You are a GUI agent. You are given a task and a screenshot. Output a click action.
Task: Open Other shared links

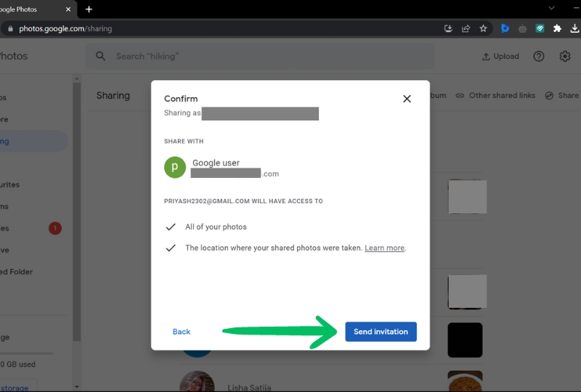tap(495, 96)
